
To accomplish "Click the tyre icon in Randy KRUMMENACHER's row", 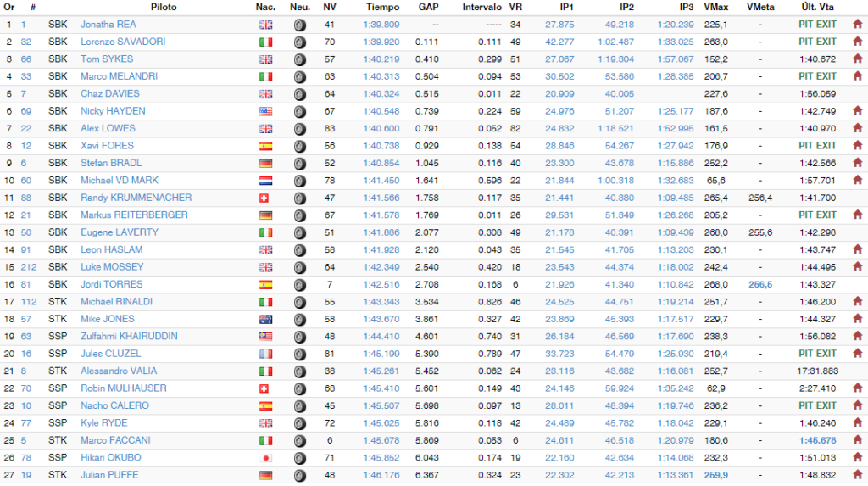I will [299, 198].
